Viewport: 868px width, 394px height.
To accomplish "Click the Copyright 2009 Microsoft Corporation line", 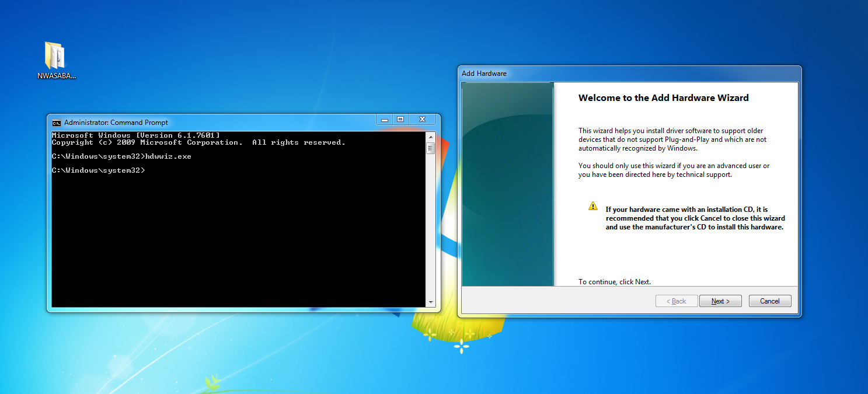I will click(198, 142).
